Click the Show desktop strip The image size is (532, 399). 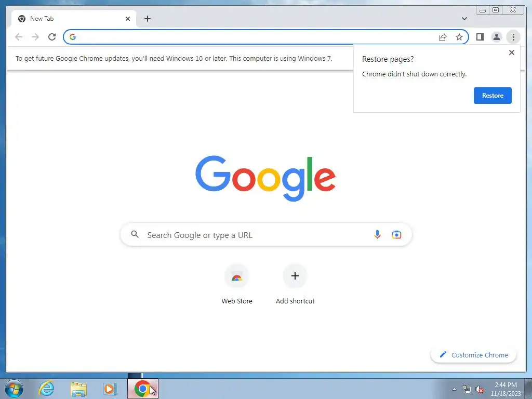[528, 389]
